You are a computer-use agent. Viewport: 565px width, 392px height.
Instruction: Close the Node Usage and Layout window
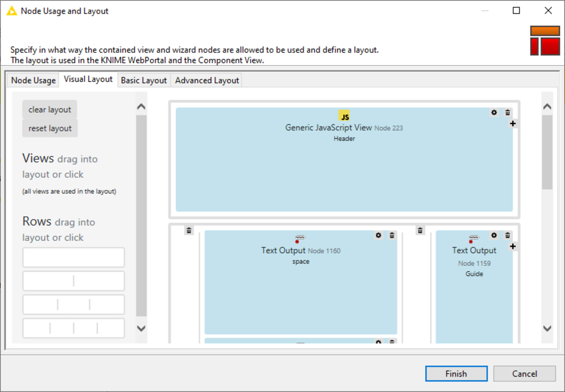click(x=548, y=11)
